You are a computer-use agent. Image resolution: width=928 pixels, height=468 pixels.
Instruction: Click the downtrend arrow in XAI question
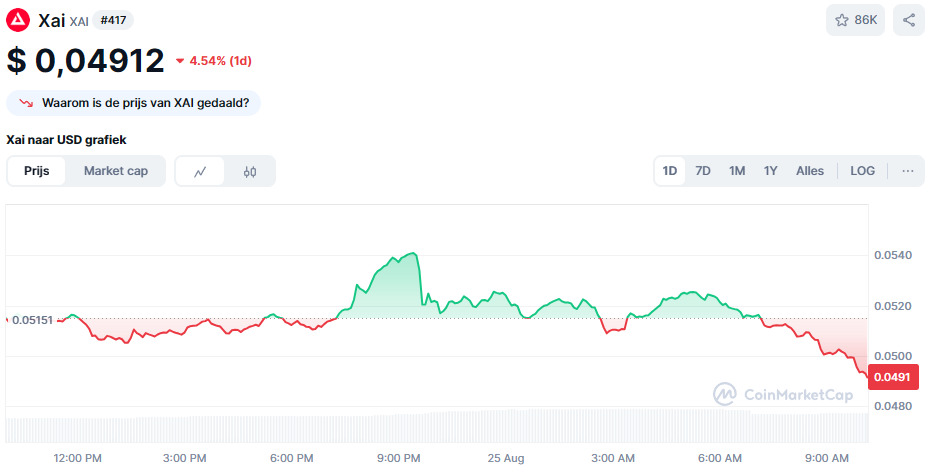(25, 103)
